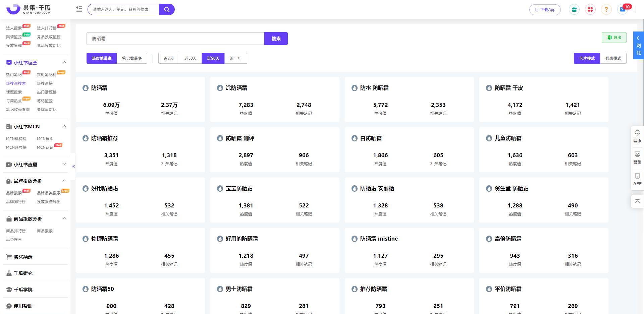Click the 小红书运营 section icon
This screenshot has height=314, width=644.
point(9,63)
